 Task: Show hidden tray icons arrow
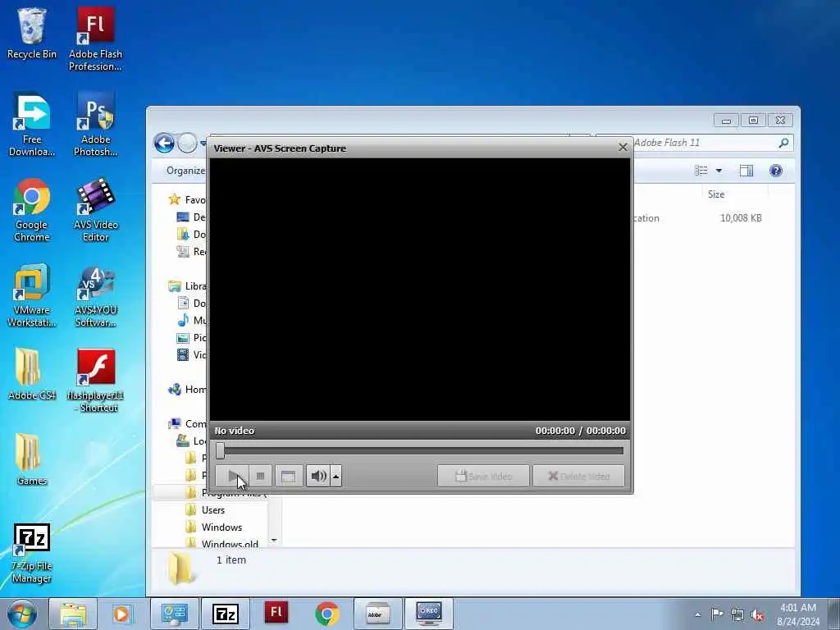tap(697, 614)
